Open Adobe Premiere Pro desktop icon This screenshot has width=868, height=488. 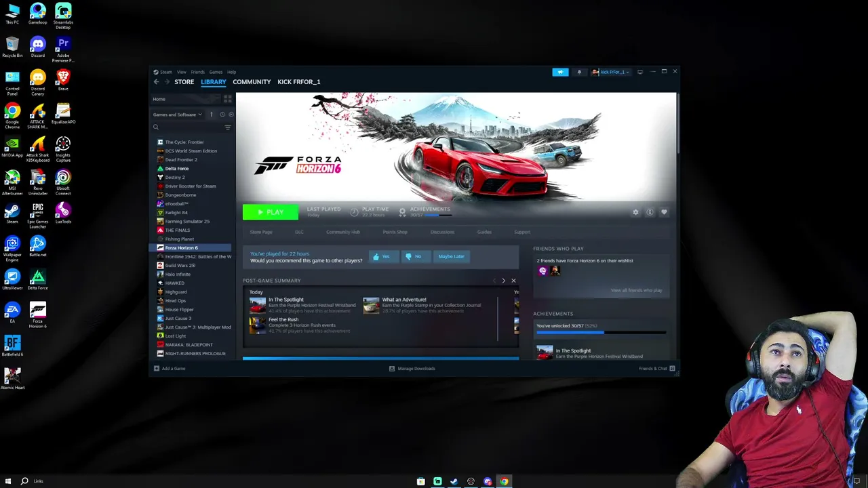(x=63, y=50)
